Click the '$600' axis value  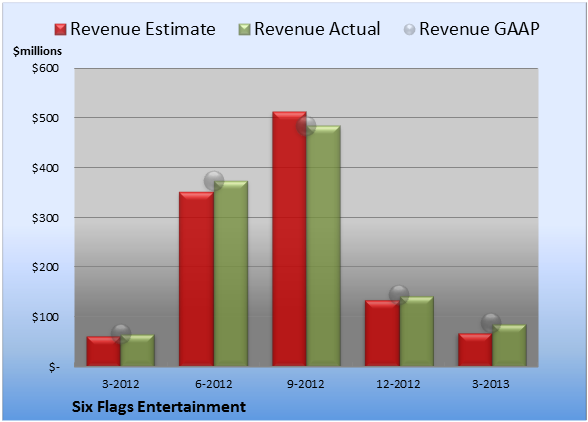click(x=45, y=68)
